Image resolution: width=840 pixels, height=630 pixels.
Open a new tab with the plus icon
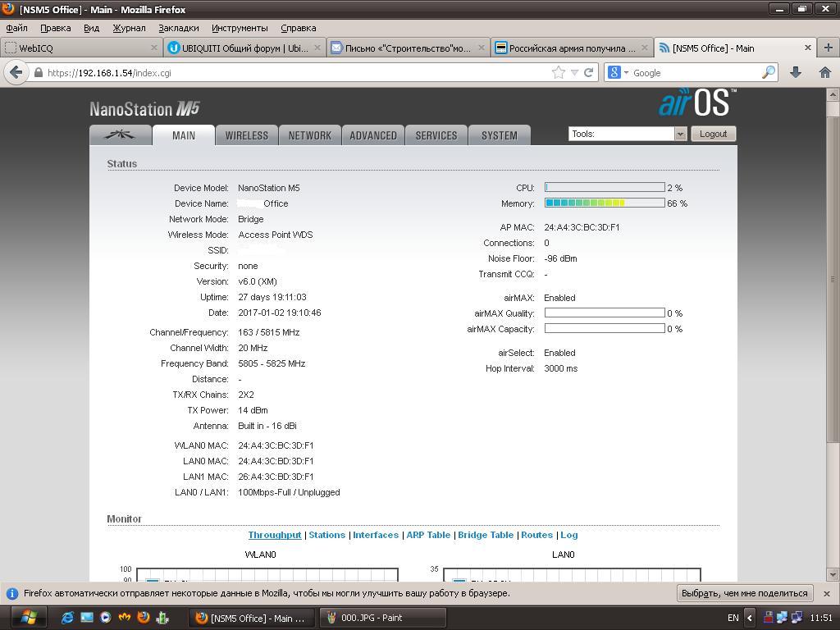(x=828, y=48)
